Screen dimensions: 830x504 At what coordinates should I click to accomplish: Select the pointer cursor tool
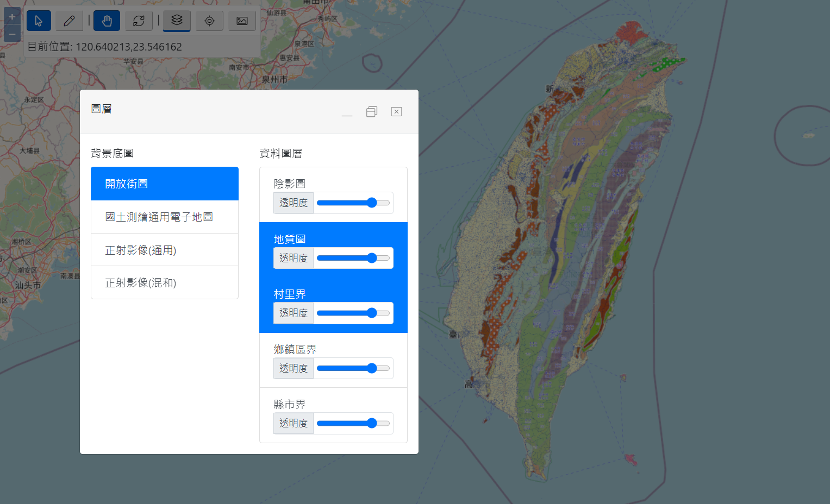(39, 21)
